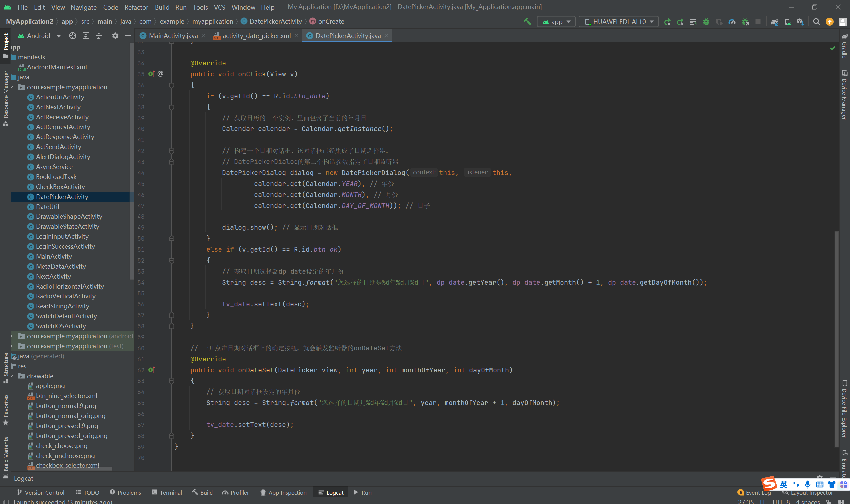Open the HUAWEI EDI-AL10 device dropdown
This screenshot has width=850, height=504.
click(619, 22)
